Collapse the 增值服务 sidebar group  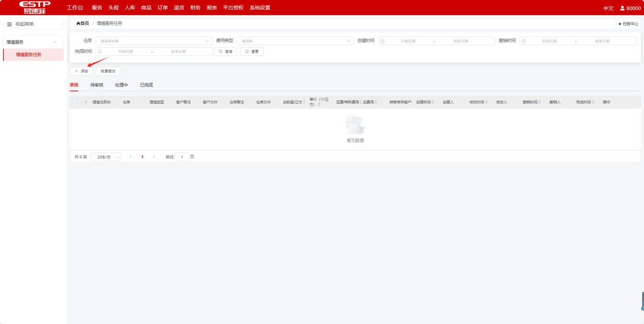click(x=55, y=42)
